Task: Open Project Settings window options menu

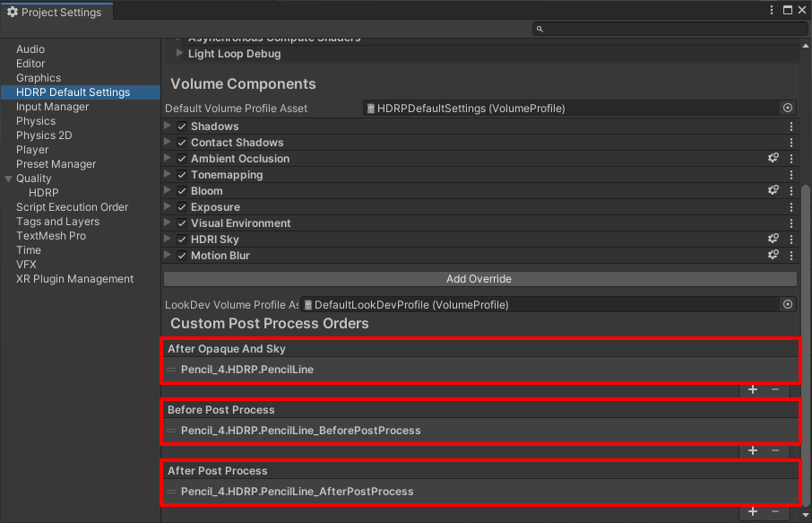Action: click(772, 11)
